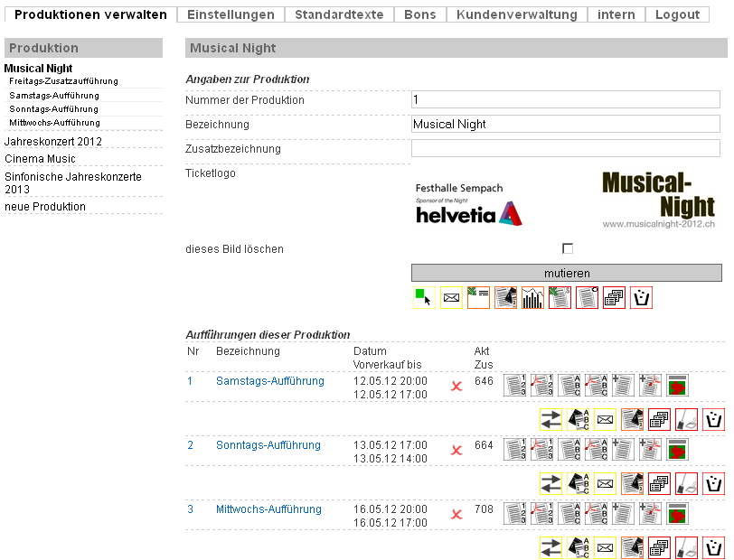Click swap arrows icon under Sonntags-Aufführung
Viewport: 734px width, 560px height.
tap(551, 484)
